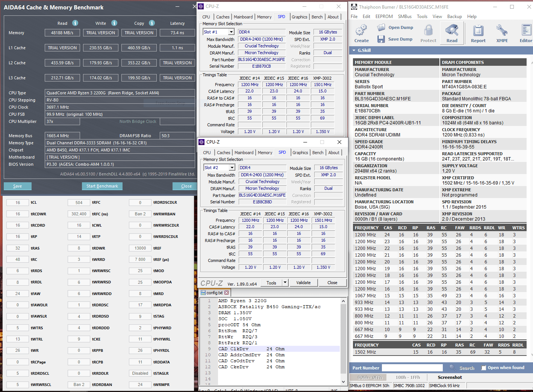
Task: Click the Start Benchmark button
Action: tap(102, 186)
